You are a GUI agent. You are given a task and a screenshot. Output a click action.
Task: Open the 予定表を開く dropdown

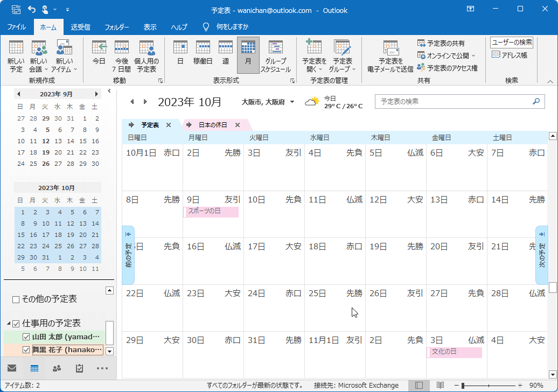pos(314,56)
